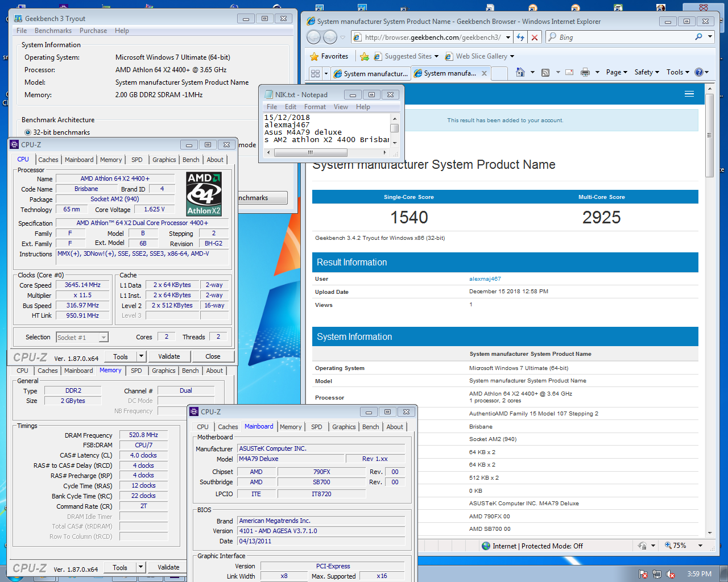Open the Quick Tabs grid icon
Image resolution: width=728 pixels, height=582 pixels.
coord(315,73)
